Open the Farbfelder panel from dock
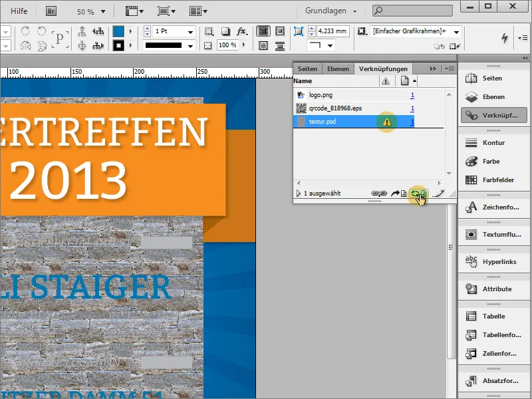The width and height of the screenshot is (532, 399). tap(493, 180)
